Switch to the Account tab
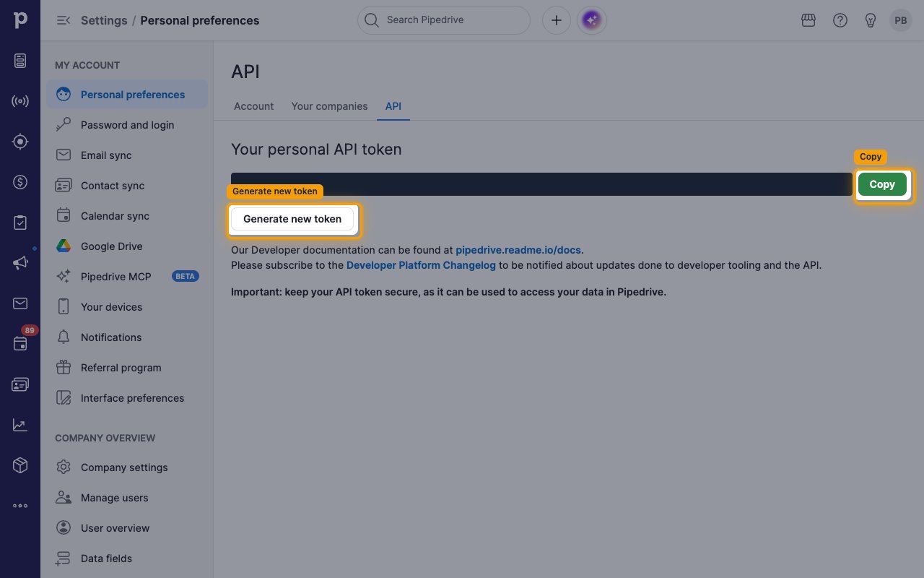This screenshot has height=578, width=924. (x=253, y=106)
